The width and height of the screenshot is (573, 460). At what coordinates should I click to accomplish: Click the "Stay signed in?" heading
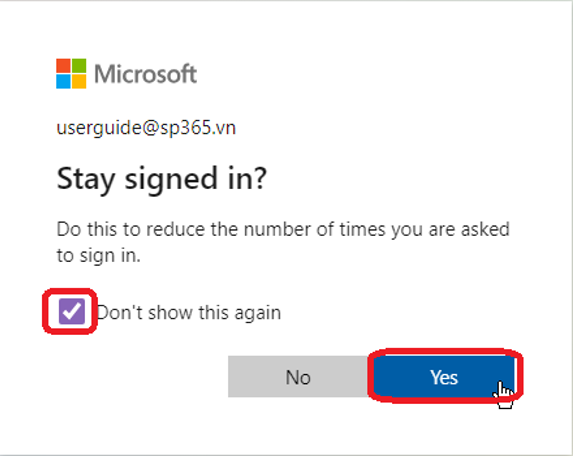[x=162, y=179]
